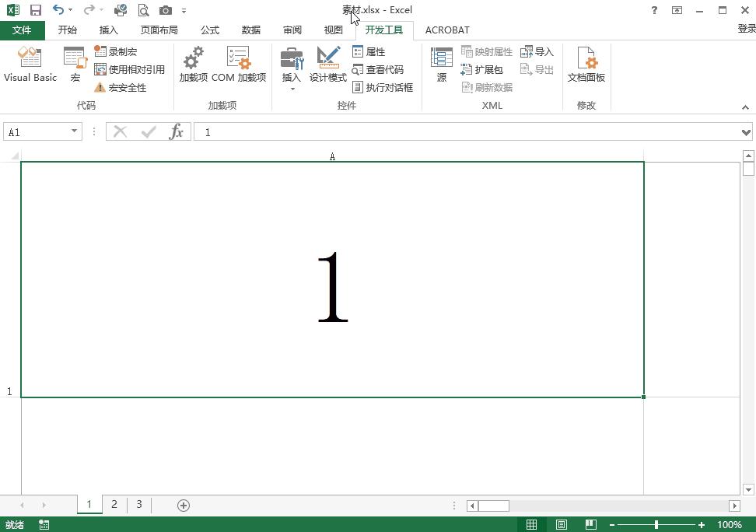Screen dimensions: 756x532
Task: Switch to the 公式 tab
Action: tap(210, 30)
